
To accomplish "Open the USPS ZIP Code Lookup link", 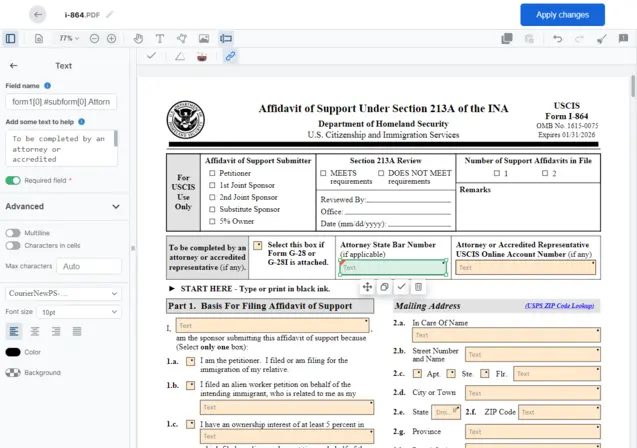I will pyautogui.click(x=560, y=306).
